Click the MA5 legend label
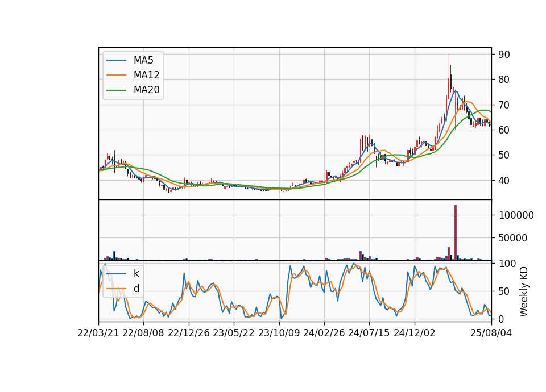The width and height of the screenshot is (546, 392). coord(143,60)
